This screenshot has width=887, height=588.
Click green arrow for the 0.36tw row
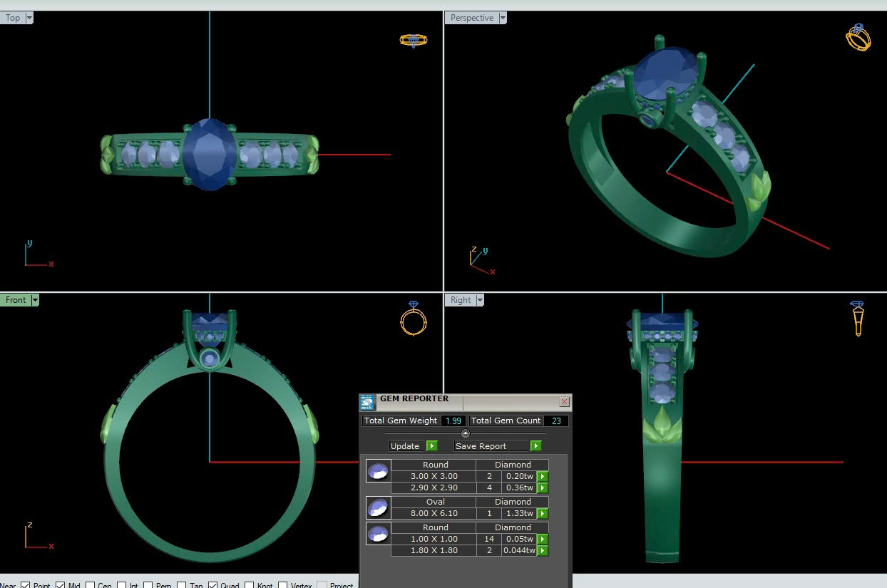pyautogui.click(x=542, y=488)
